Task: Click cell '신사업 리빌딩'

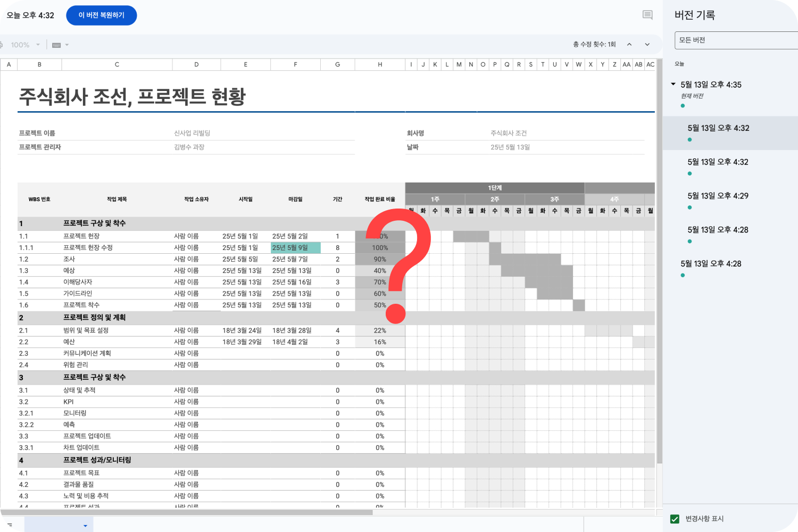Action: (192, 133)
